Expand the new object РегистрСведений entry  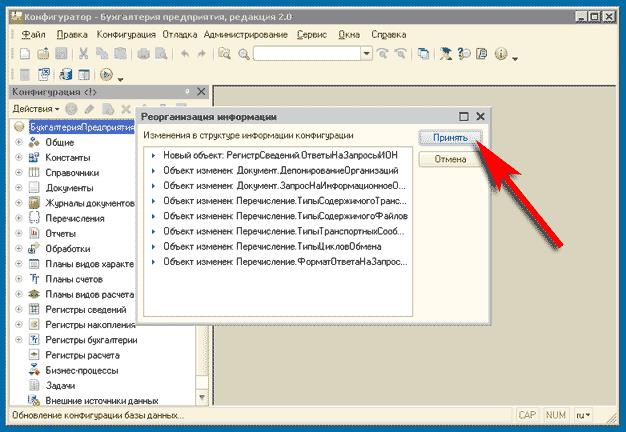click(152, 155)
